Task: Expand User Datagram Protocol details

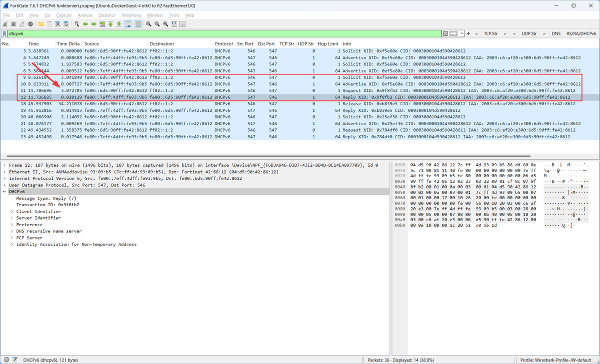Action: 4,185
